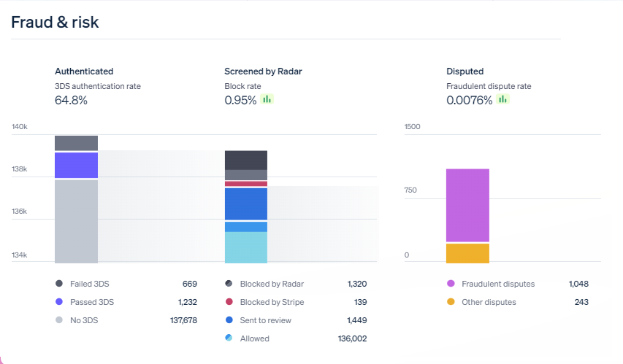
Task: Click the Allowed striped legend dot
Action: [229, 338]
